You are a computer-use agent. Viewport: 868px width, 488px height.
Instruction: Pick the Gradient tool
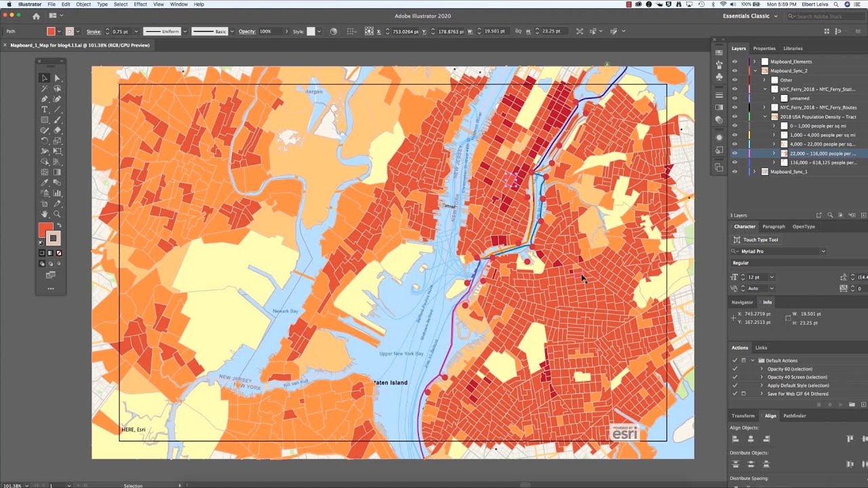(x=57, y=172)
